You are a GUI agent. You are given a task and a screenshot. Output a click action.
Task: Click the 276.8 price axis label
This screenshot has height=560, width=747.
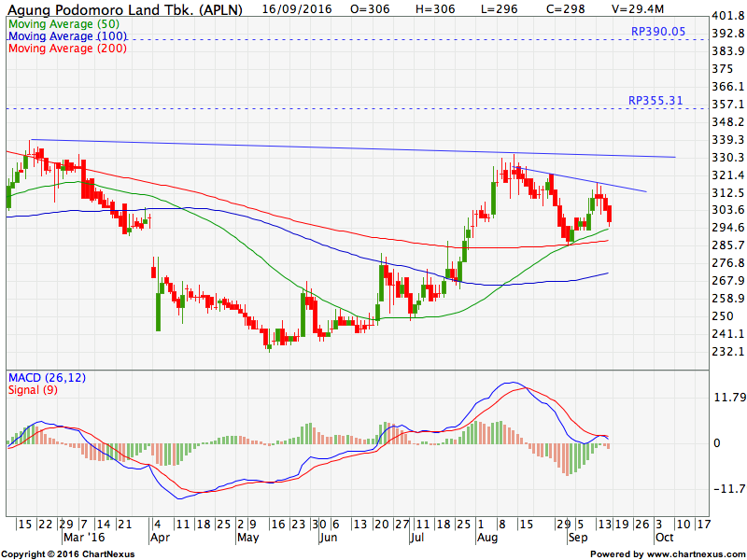[727, 263]
